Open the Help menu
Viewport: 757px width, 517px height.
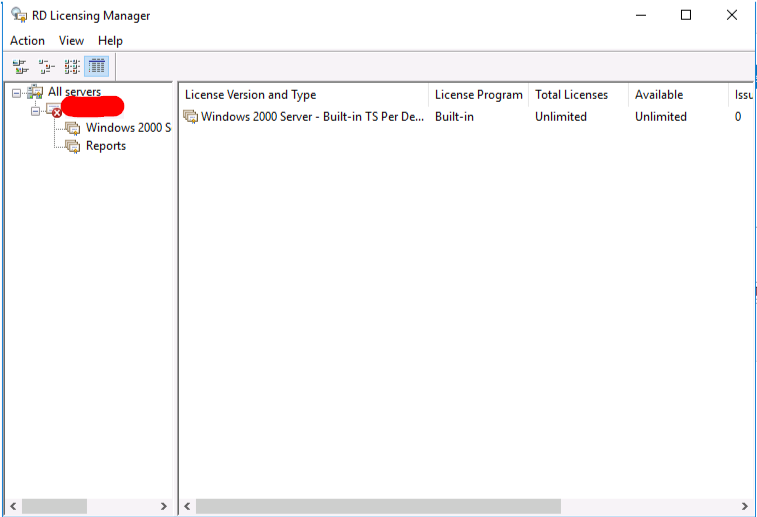[110, 41]
